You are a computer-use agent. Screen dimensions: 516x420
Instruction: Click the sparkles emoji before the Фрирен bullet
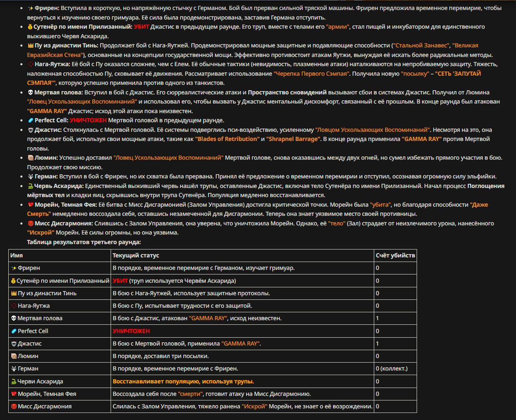(x=30, y=8)
